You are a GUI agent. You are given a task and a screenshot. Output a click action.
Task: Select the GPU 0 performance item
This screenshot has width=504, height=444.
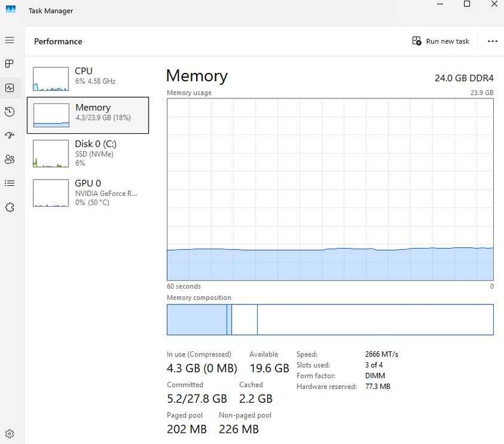pyautogui.click(x=88, y=193)
